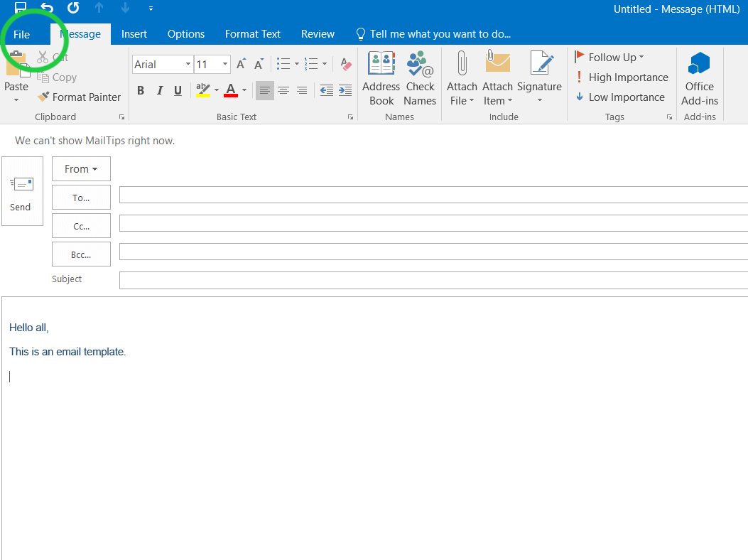Image resolution: width=748 pixels, height=560 pixels.
Task: Click the Paste clipboard icon
Action: coord(17,63)
